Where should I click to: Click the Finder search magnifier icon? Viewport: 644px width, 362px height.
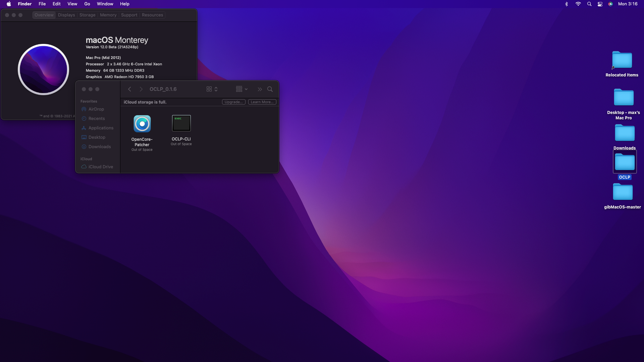tap(270, 89)
